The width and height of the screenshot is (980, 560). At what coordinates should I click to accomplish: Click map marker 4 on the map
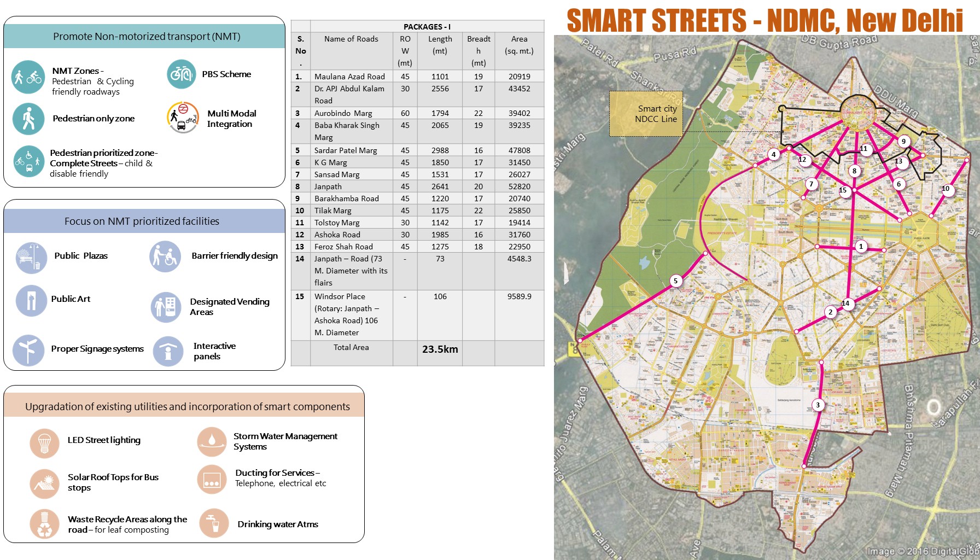click(773, 155)
